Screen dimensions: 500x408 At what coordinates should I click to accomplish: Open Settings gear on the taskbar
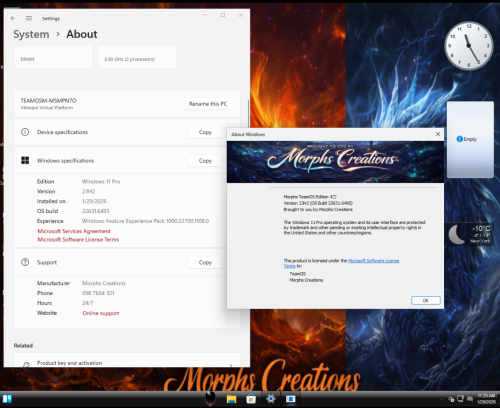point(271,399)
